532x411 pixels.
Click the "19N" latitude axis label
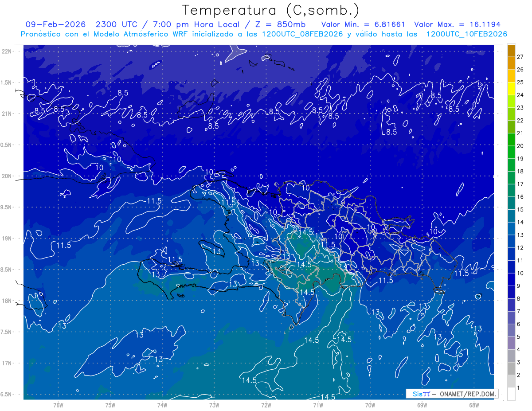7,238
